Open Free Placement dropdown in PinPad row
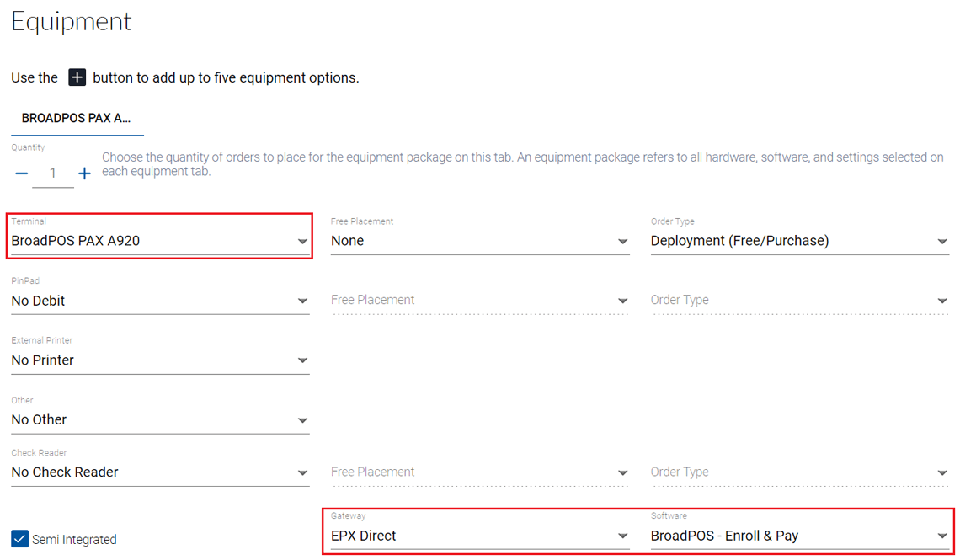Screen dimensions: 960x560 pyautogui.click(x=480, y=300)
